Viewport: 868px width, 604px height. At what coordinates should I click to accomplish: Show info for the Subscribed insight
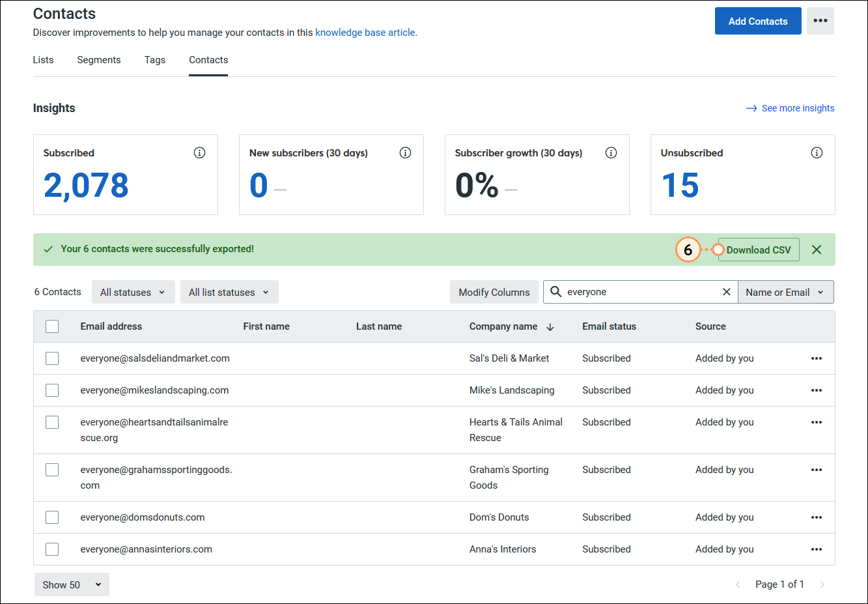tap(200, 152)
